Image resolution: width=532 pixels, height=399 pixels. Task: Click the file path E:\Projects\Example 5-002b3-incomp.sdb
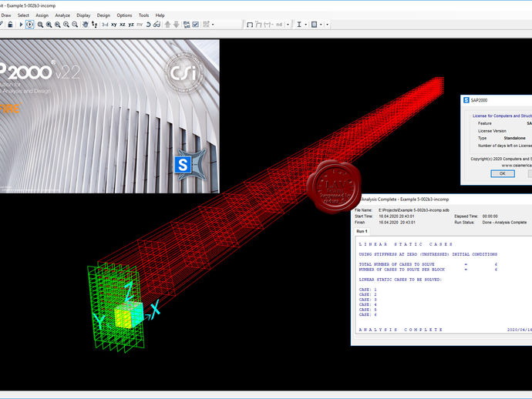pyautogui.click(x=414, y=210)
